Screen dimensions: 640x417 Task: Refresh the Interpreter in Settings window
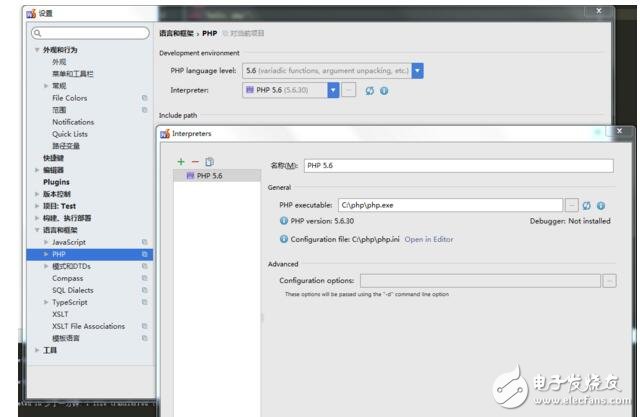(369, 91)
